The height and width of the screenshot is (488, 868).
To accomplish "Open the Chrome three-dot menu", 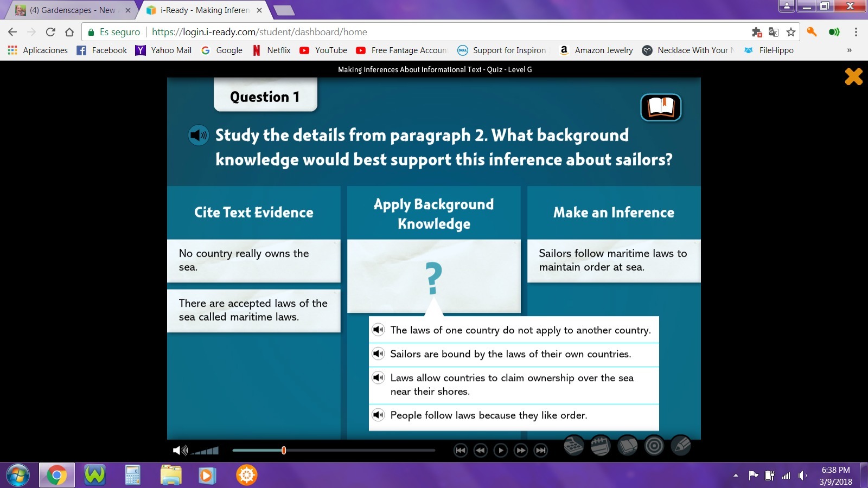I will click(x=856, y=32).
